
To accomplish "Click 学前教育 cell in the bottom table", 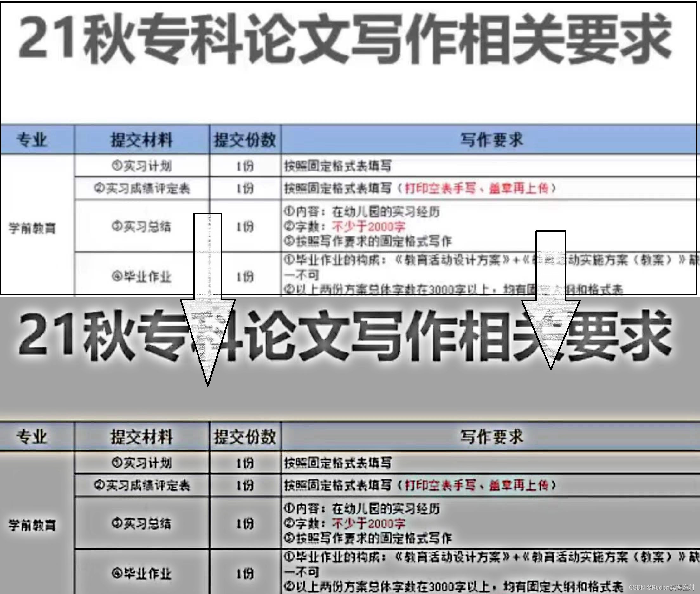I will (x=32, y=525).
